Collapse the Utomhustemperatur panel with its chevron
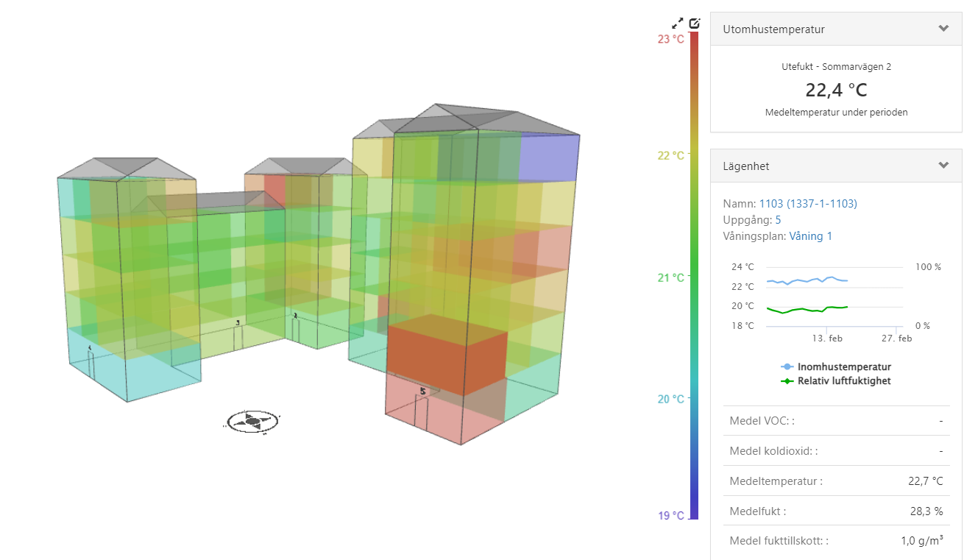The height and width of the screenshot is (560, 964). click(x=943, y=29)
